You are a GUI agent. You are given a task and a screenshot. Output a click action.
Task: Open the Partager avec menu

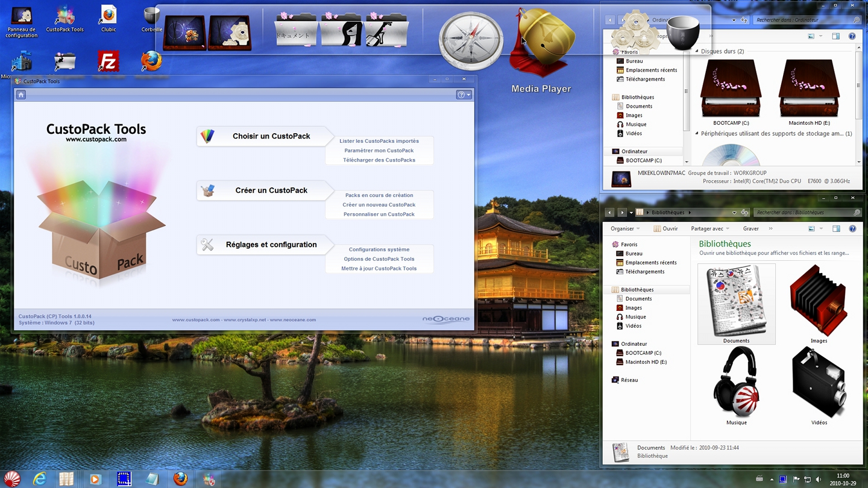(x=710, y=229)
